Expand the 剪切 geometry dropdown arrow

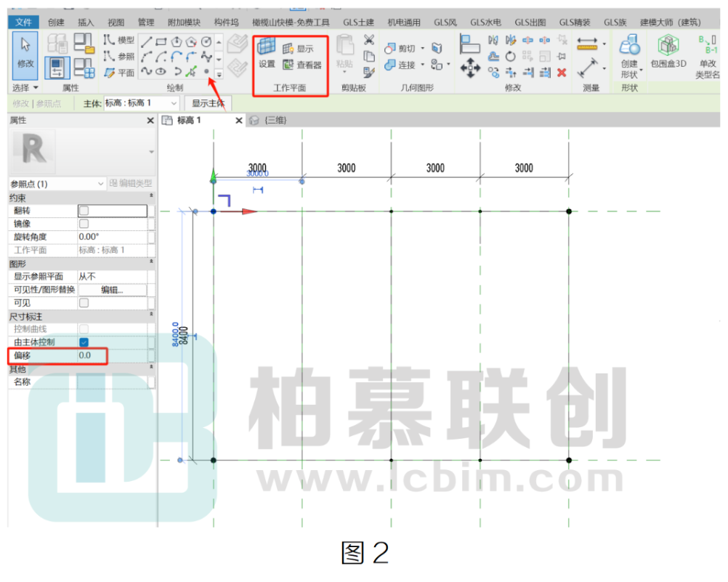(423, 48)
